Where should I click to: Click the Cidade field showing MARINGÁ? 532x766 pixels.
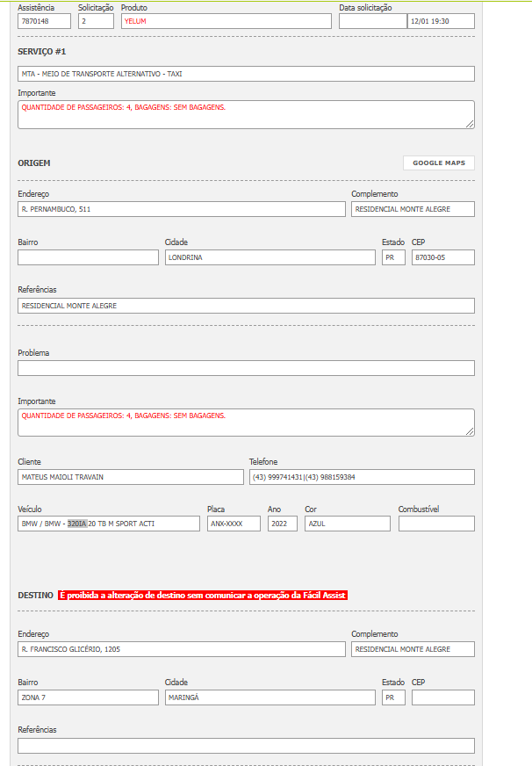click(x=270, y=697)
